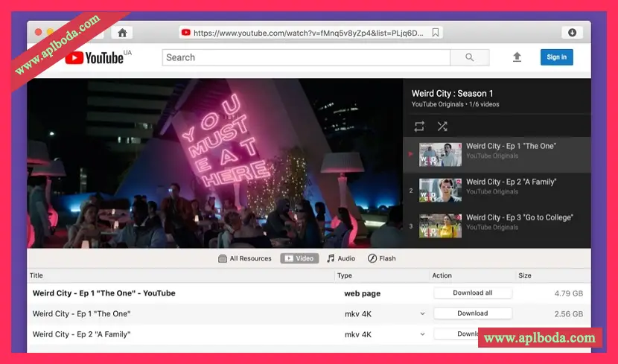
Task: Toggle playlist shuffle icon
Action: pyautogui.click(x=442, y=126)
